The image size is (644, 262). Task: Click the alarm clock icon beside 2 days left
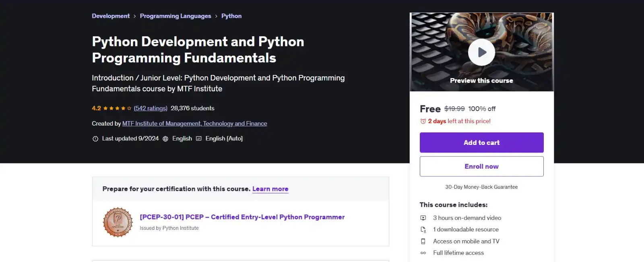423,121
